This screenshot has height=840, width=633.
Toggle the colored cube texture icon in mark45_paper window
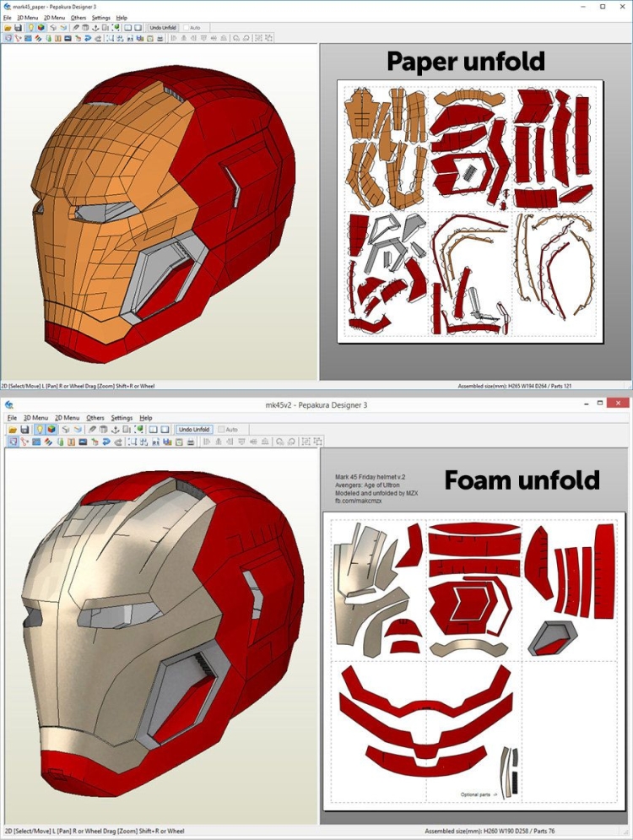[41, 28]
